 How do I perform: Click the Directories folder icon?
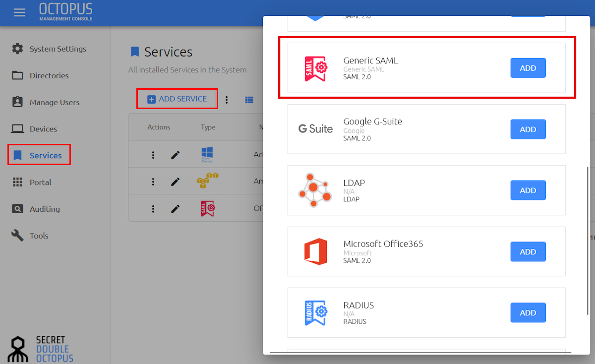coord(17,75)
